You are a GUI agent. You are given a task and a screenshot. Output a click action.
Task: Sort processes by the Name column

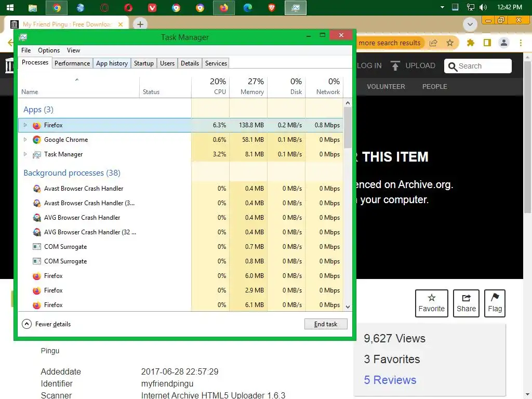click(79, 87)
